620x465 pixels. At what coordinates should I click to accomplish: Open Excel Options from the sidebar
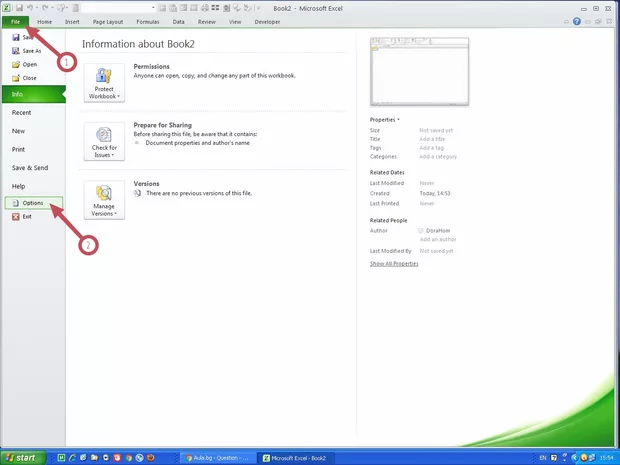[32, 202]
